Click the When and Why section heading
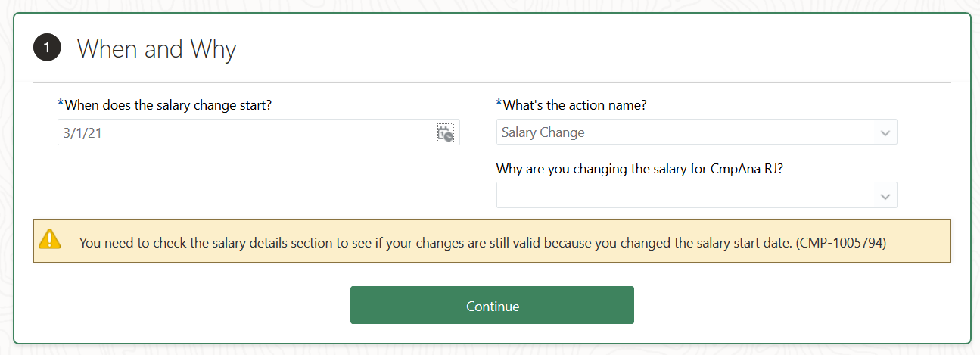 point(157,49)
